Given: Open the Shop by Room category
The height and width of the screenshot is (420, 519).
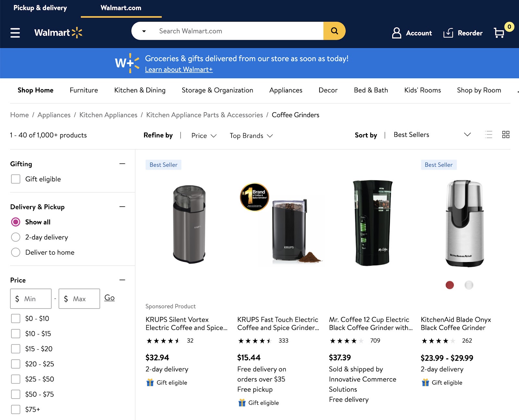Looking at the screenshot, I should (x=479, y=90).
